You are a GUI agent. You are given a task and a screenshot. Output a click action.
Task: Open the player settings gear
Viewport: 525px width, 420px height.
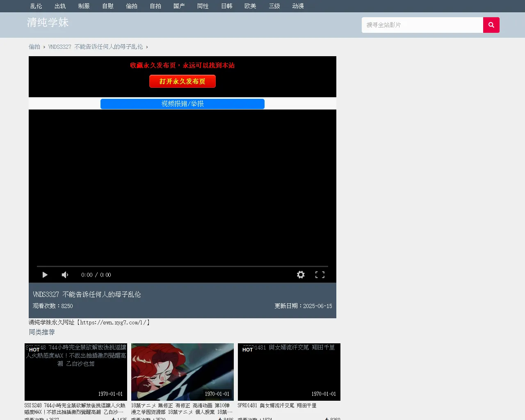pyautogui.click(x=301, y=275)
